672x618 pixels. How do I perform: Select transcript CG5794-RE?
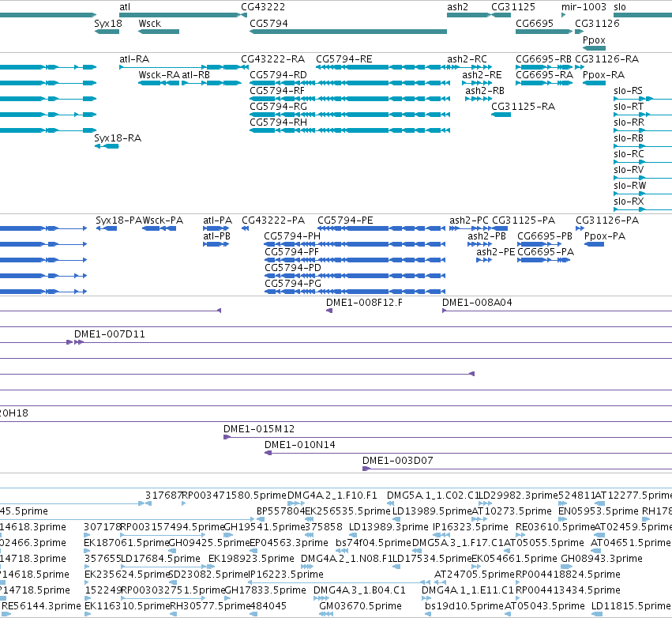coord(344,58)
